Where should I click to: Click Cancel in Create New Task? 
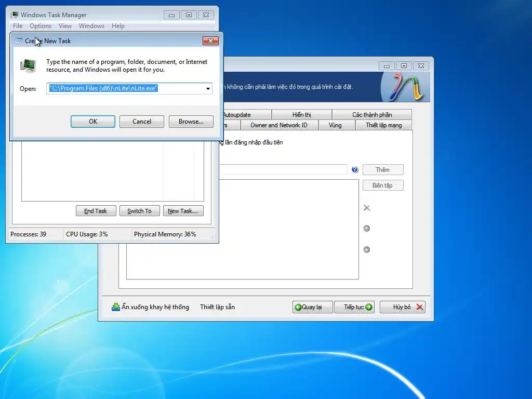tap(142, 122)
